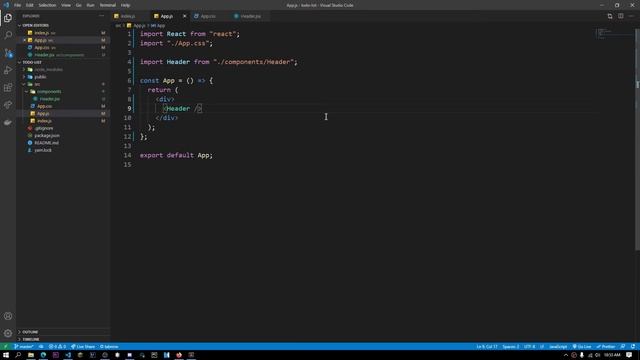Open yarn.lock in the file tree

click(x=43, y=150)
